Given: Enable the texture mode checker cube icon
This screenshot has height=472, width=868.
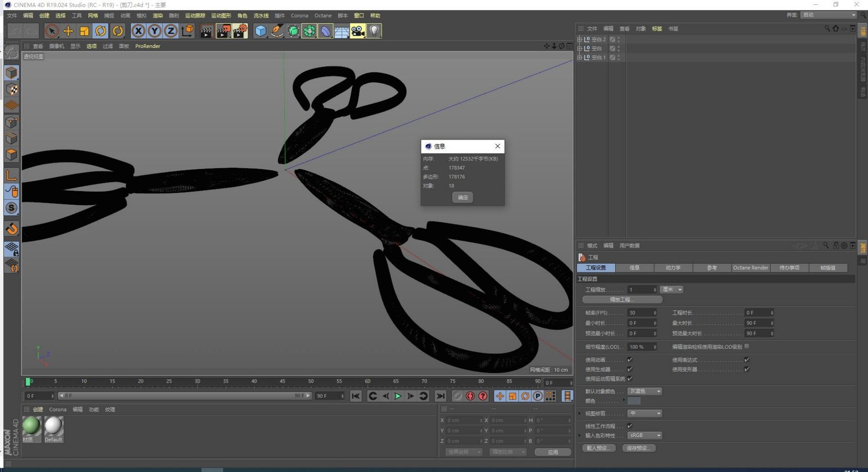Looking at the screenshot, I should pos(12,89).
